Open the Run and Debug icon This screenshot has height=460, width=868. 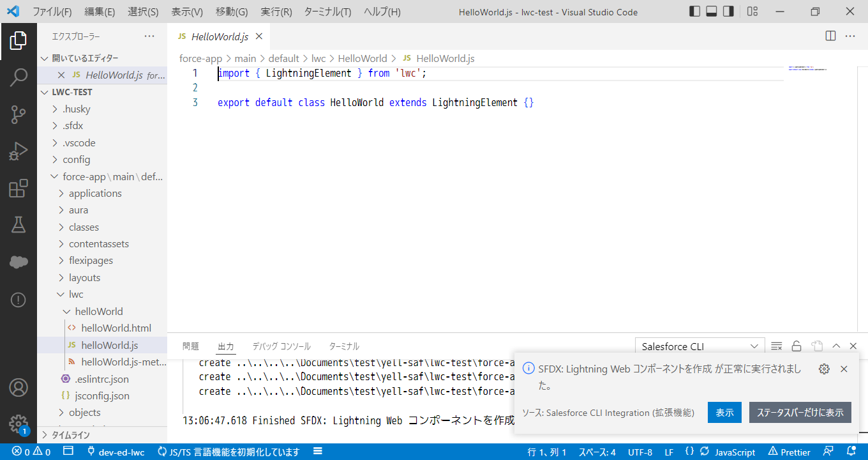pyautogui.click(x=18, y=151)
